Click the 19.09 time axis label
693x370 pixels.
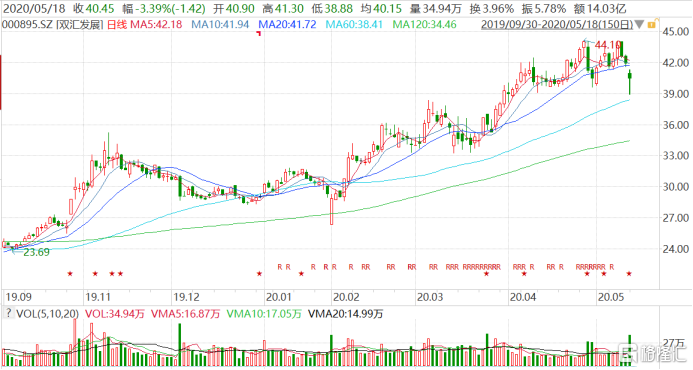(18, 297)
